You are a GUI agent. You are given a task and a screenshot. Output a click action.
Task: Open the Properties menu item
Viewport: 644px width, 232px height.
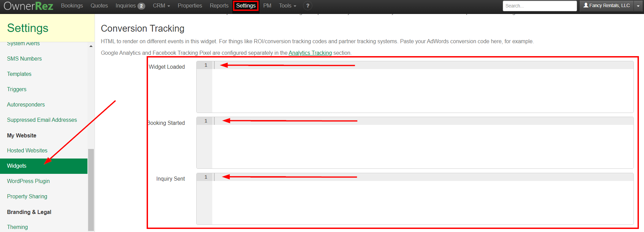[x=190, y=6]
